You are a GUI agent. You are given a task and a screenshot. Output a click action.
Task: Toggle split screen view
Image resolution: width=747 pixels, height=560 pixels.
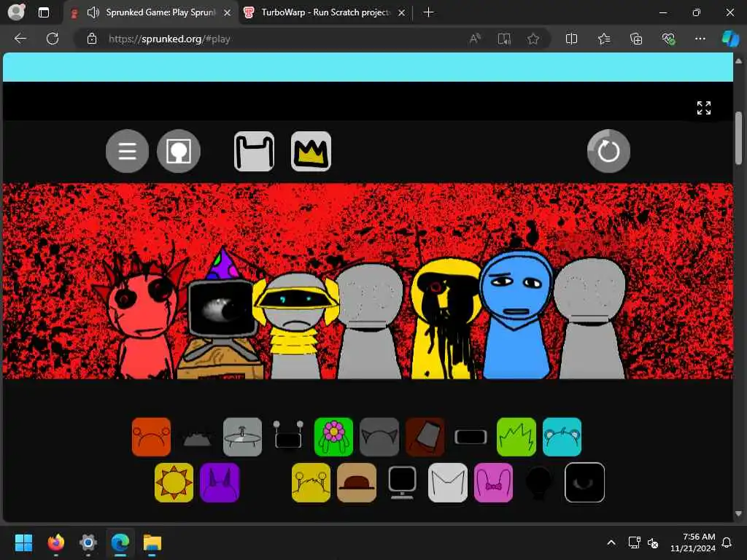point(571,39)
